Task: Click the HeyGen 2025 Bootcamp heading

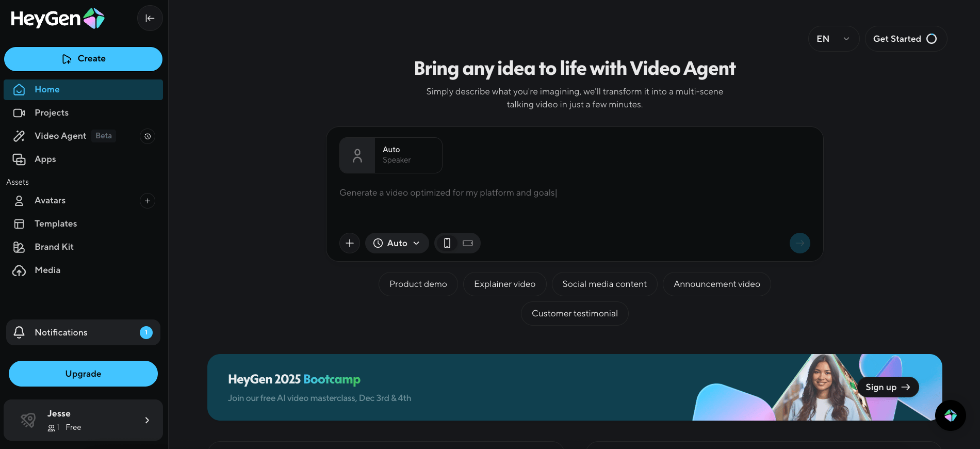Action: [294, 379]
